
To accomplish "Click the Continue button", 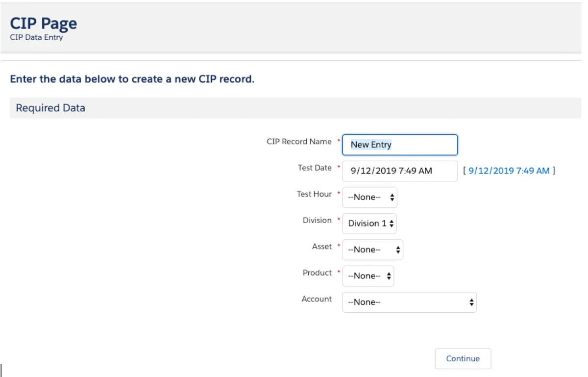I will point(463,358).
